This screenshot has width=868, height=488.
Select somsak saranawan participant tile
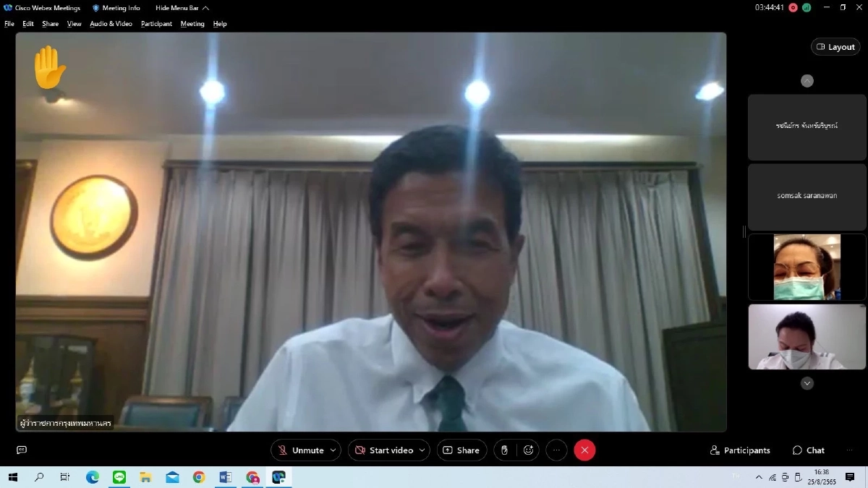807,196
